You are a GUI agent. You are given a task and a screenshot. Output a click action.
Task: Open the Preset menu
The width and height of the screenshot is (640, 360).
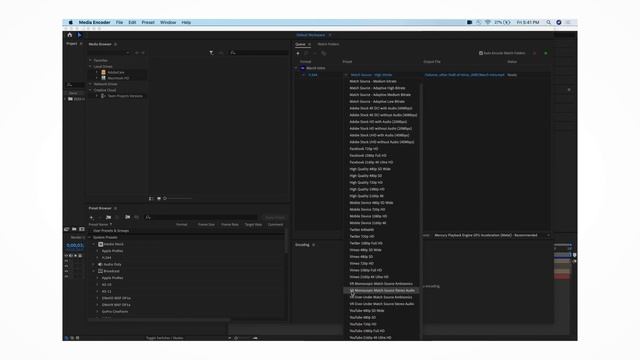tap(148, 22)
